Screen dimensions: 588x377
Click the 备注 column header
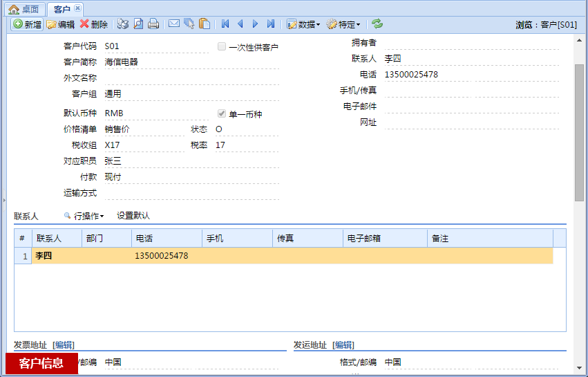tap(490, 239)
